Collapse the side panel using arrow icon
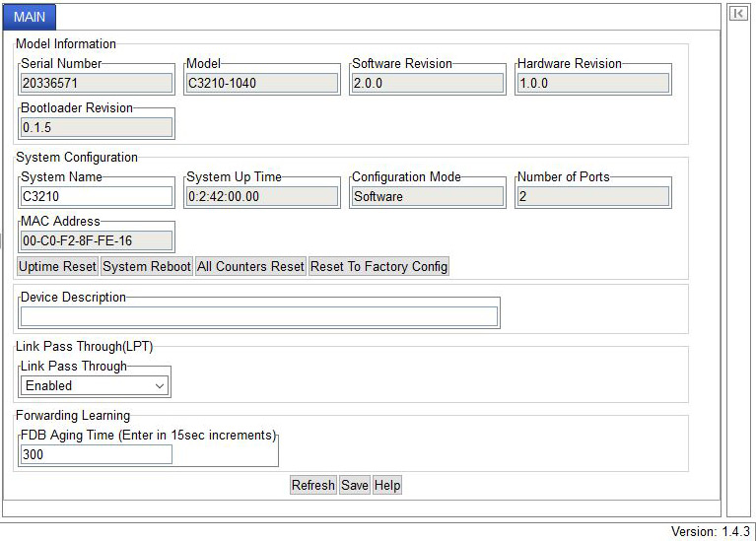Screen dimensions: 756x541 point(737,13)
